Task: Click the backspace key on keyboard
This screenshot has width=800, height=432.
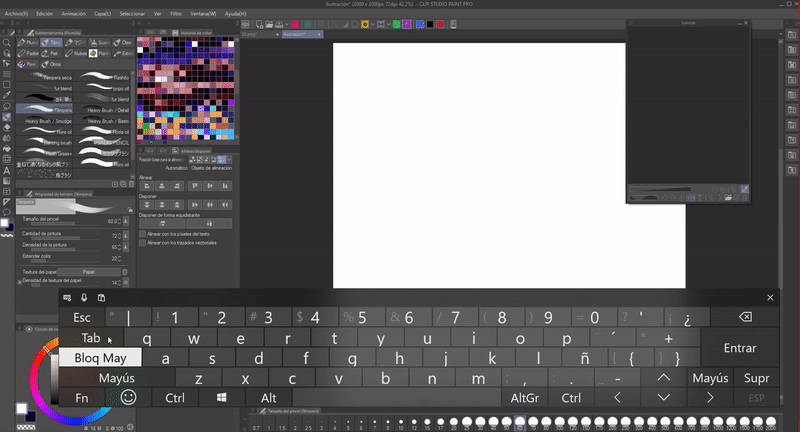Action: (745, 317)
